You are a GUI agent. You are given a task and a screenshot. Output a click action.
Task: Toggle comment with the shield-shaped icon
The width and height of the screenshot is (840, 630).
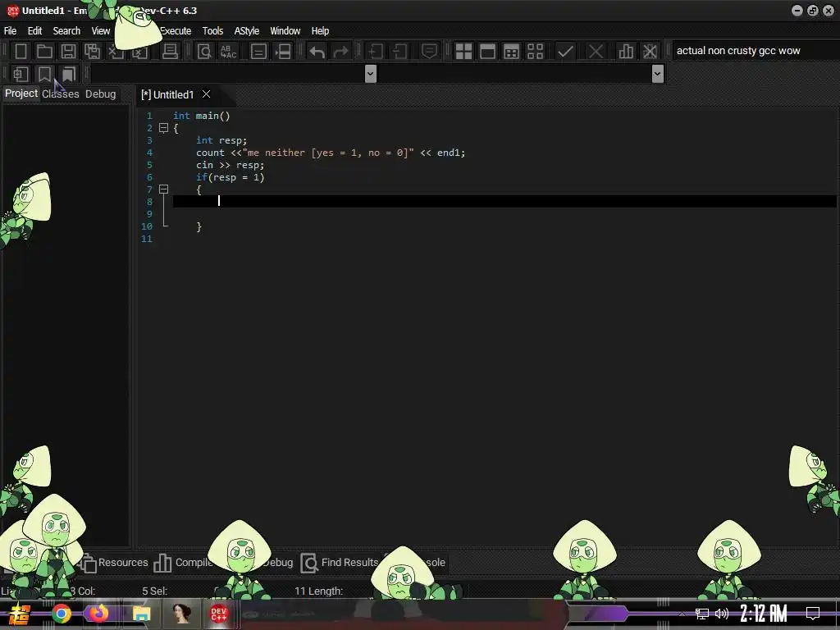pos(429,52)
